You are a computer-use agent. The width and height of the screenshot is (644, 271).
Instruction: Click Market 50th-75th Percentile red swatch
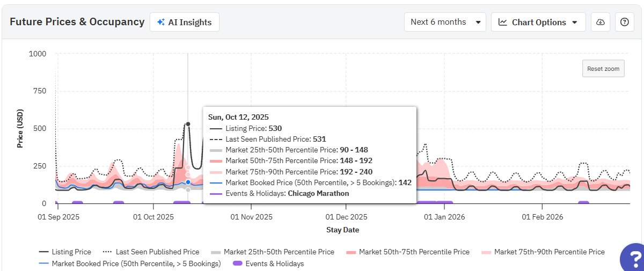point(351,252)
